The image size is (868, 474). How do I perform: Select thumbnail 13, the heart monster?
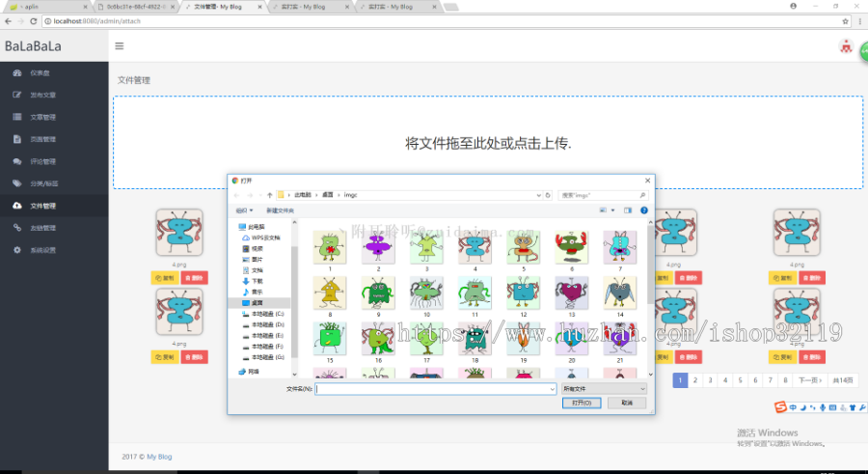tap(571, 296)
